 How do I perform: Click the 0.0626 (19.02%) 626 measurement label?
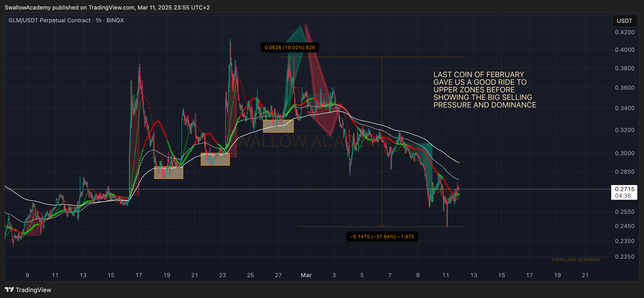click(x=290, y=47)
